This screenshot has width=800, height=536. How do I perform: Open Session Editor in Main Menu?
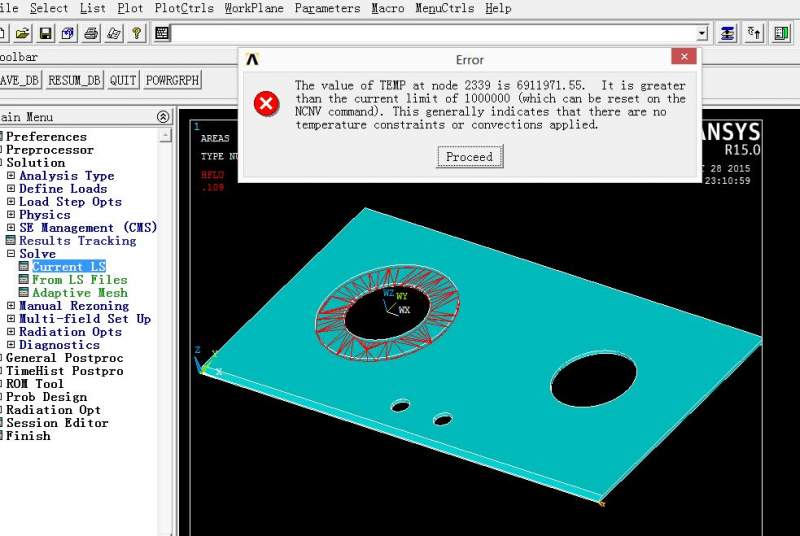57,422
